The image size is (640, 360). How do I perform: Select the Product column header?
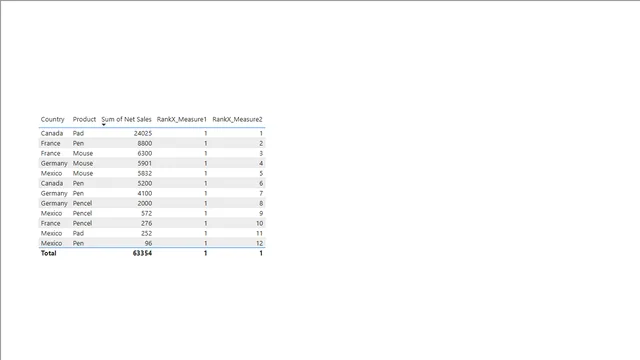pyautogui.click(x=84, y=119)
